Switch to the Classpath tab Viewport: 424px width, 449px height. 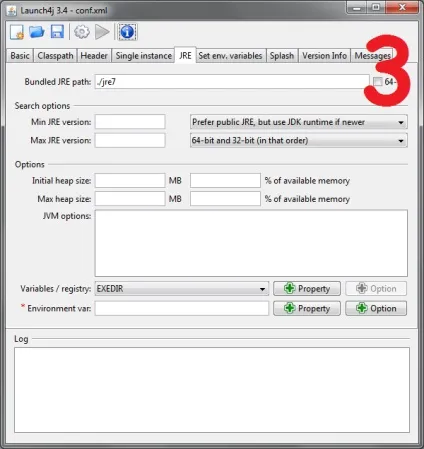55,56
